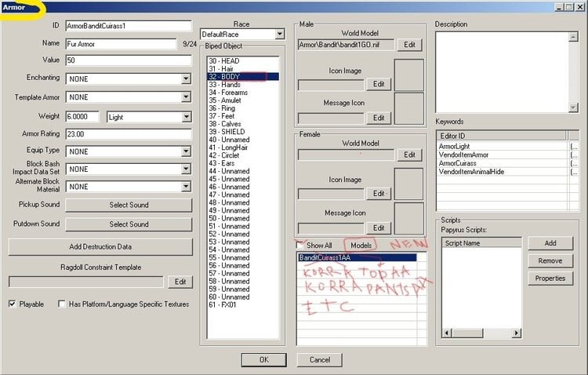Select BanditCuirass1AA in Models list
Screen dimensions: 588x375
357,257
